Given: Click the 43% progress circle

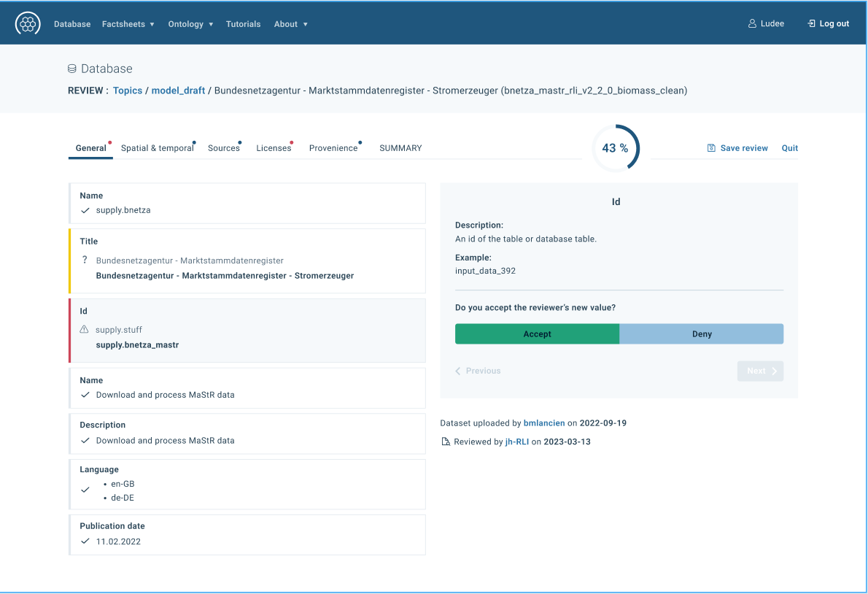Looking at the screenshot, I should pos(616,147).
